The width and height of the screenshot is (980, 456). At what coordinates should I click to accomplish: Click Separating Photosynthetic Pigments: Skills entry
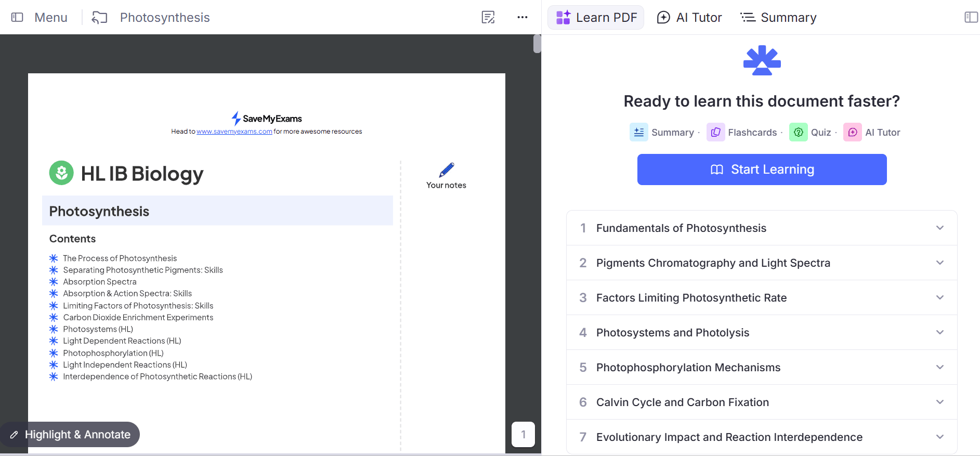coord(143,270)
